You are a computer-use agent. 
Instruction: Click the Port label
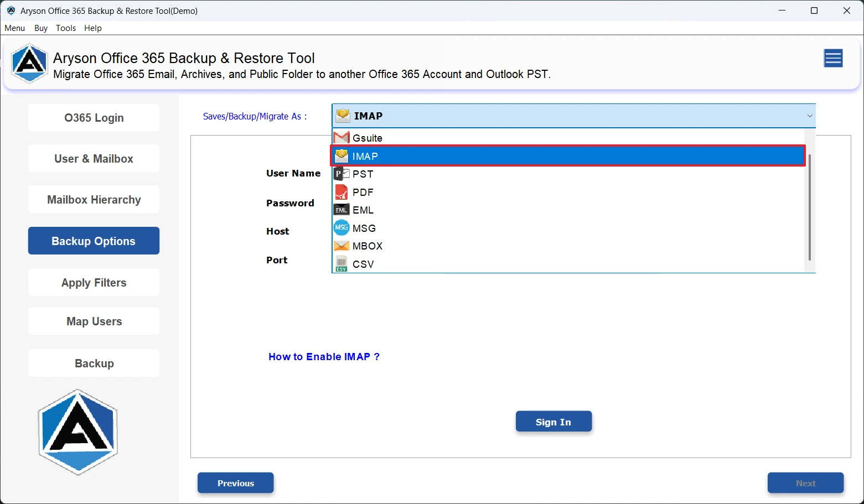pos(277,260)
